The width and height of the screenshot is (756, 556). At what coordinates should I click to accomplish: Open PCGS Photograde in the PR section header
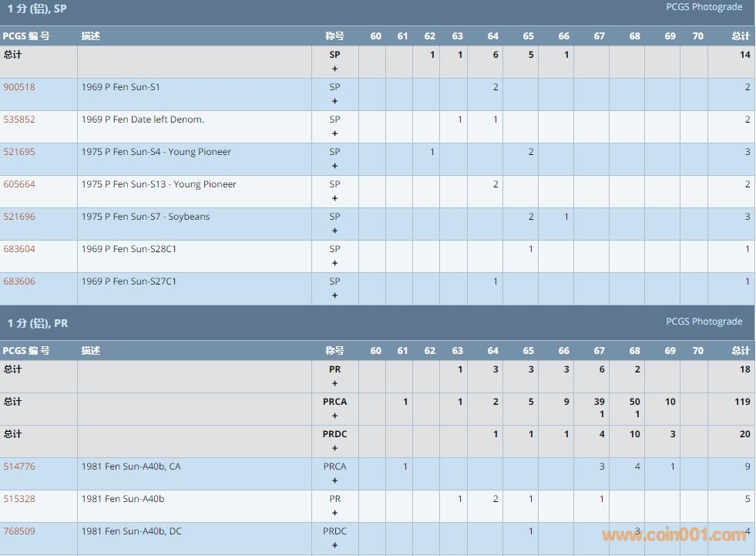click(x=704, y=322)
